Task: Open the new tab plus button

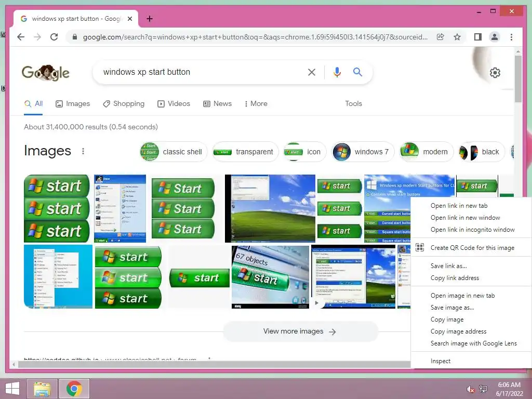Action: click(x=149, y=19)
